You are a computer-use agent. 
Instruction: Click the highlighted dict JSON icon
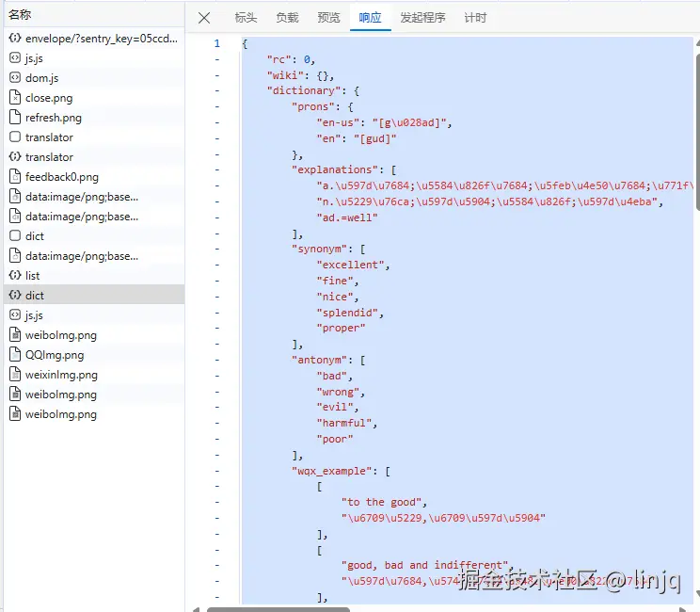(15, 295)
